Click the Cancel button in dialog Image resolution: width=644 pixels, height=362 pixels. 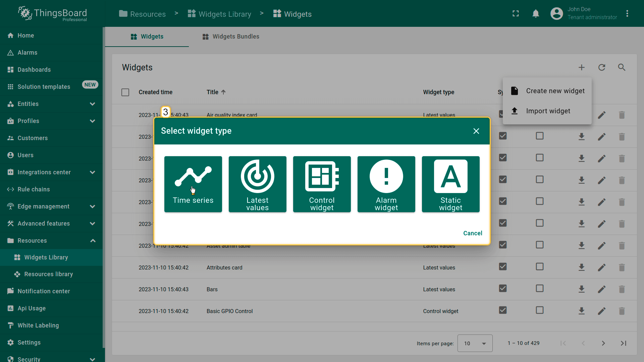coord(472,233)
